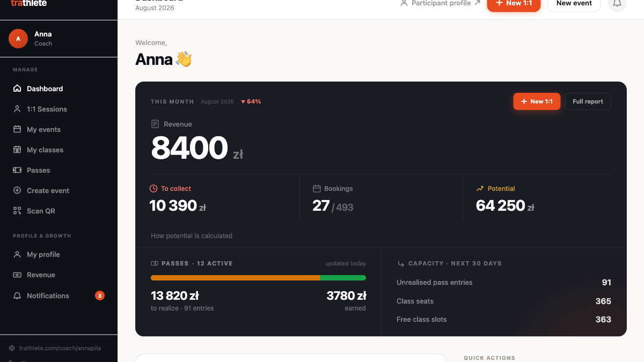This screenshot has height=362, width=644.
Task: Open notifications bell in top bar
Action: pos(617,3)
